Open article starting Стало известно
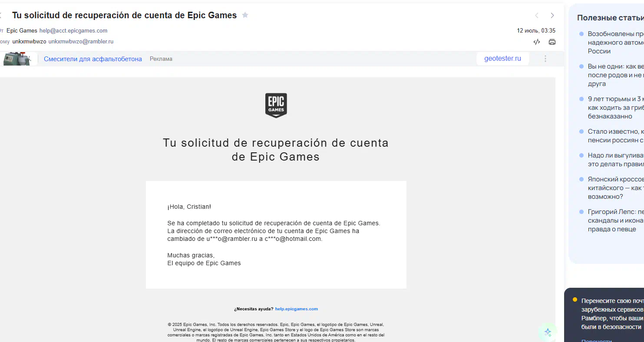The height and width of the screenshot is (342, 644). (x=616, y=136)
